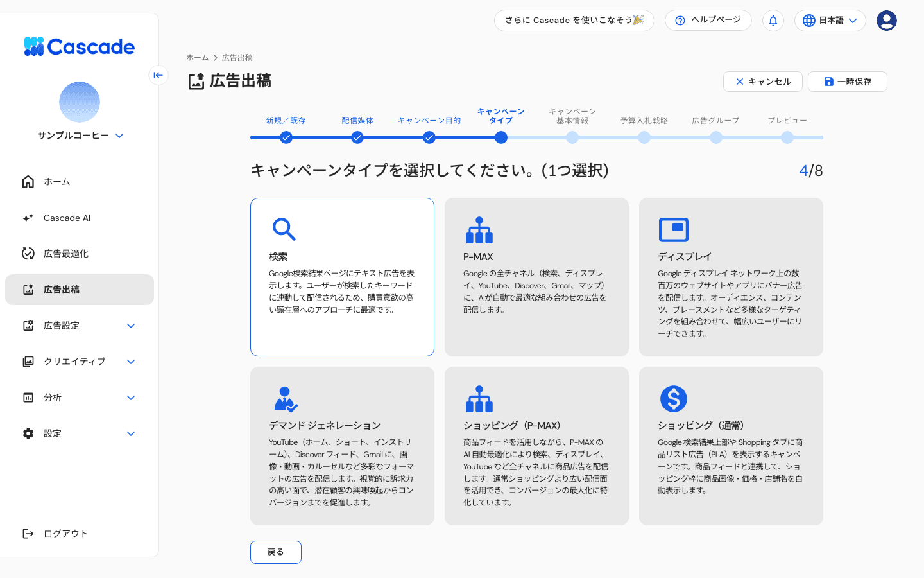Go to 広告最適化 in the sidebar
Viewport: 924px width, 578px height.
pos(80,254)
